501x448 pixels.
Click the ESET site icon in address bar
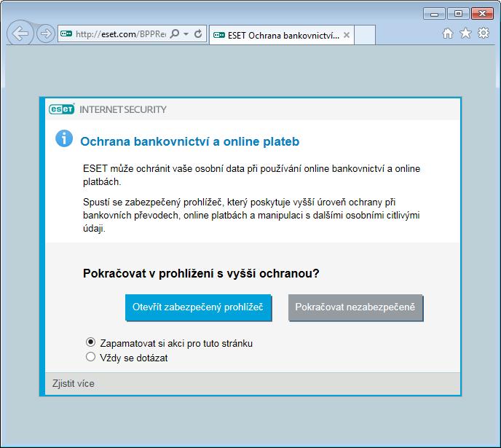[x=66, y=34]
